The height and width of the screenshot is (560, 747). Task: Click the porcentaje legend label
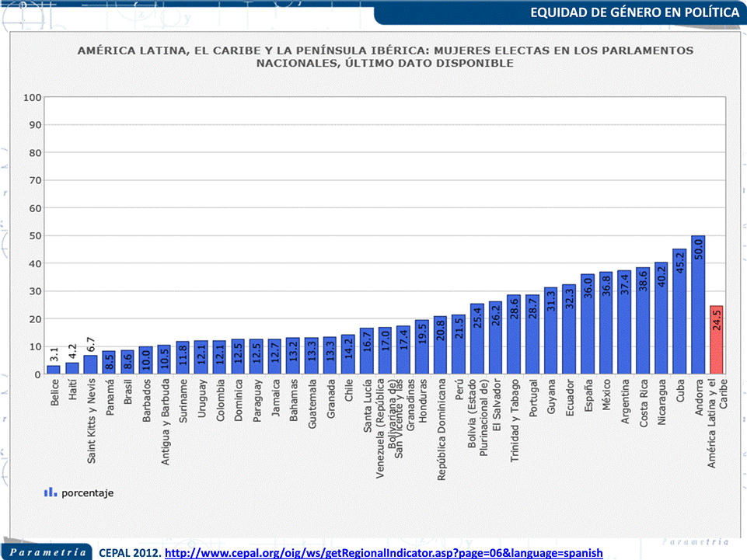(x=89, y=492)
